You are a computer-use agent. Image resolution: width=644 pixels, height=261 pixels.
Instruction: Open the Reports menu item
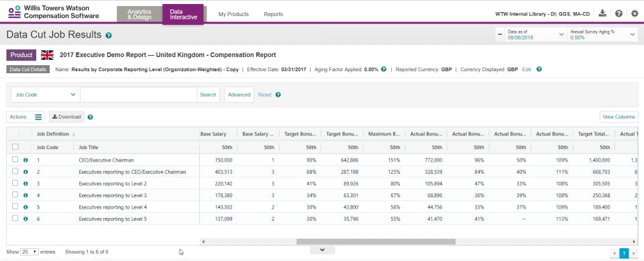(273, 14)
